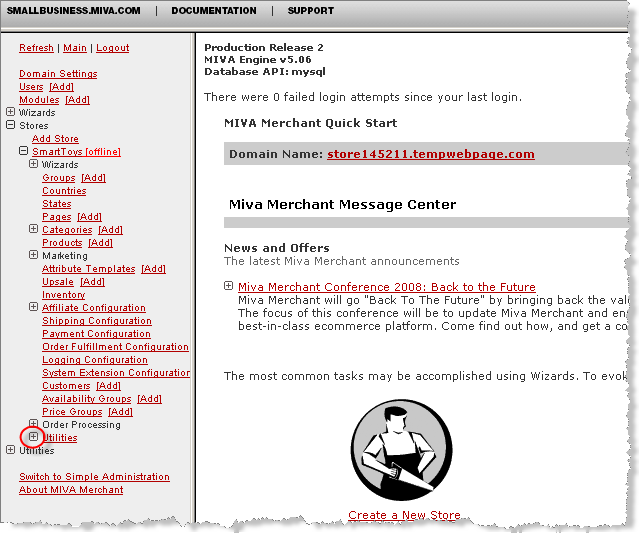Viewport: 639px width, 533px height.
Task: Click the Logout link
Action: tap(112, 48)
